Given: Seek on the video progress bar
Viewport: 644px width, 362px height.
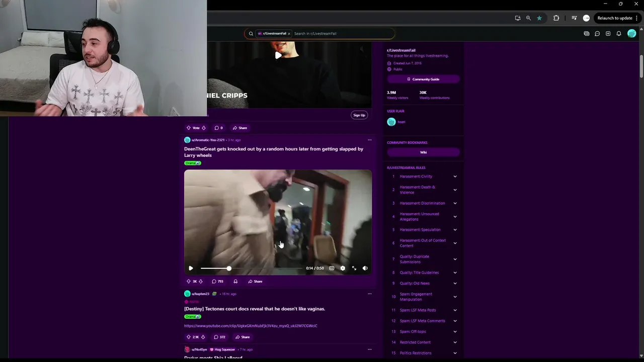Looking at the screenshot, I should 252,268.
